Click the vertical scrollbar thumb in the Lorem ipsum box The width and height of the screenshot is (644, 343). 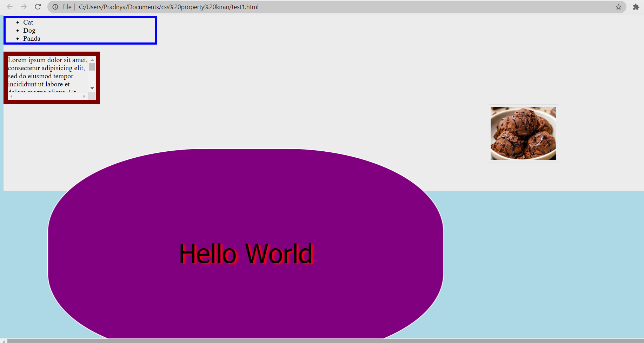coord(92,67)
